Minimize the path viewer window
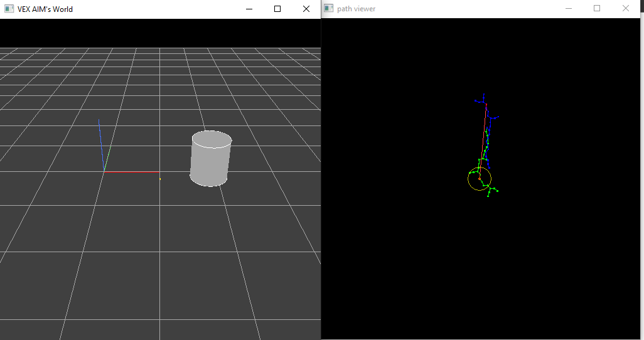Image resolution: width=644 pixels, height=340 pixels. pyautogui.click(x=569, y=9)
